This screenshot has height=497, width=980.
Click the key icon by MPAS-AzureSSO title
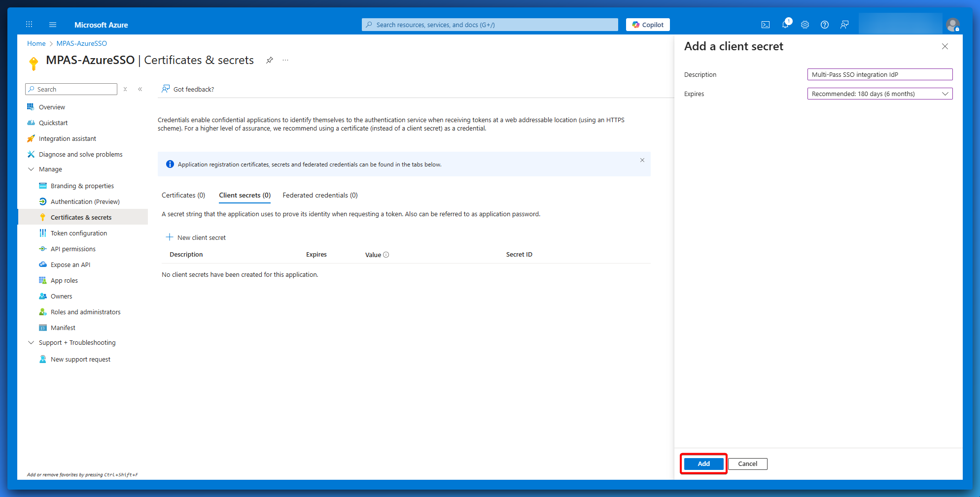pyautogui.click(x=34, y=64)
